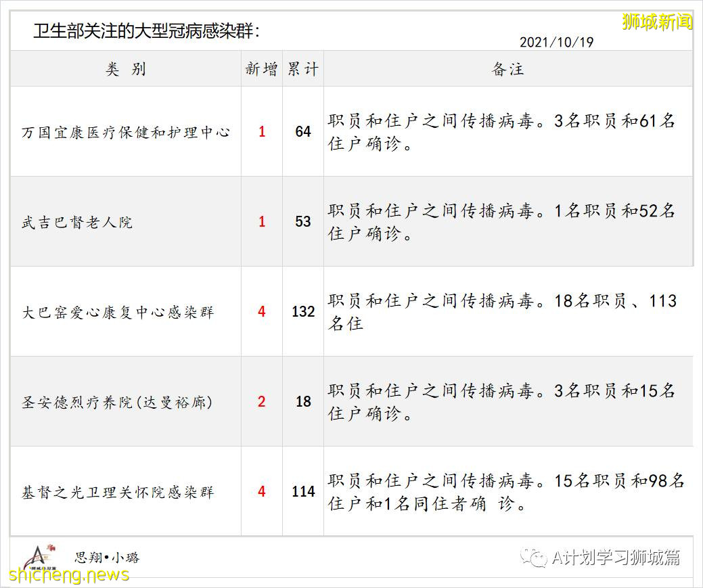703x588 pixels.
Task: Select the 累计 column header
Action: (x=302, y=69)
